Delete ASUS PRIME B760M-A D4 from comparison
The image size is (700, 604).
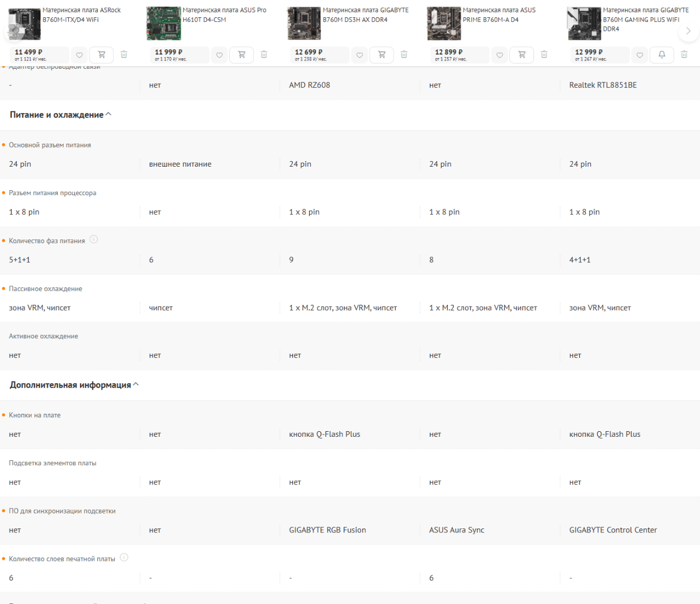(544, 55)
